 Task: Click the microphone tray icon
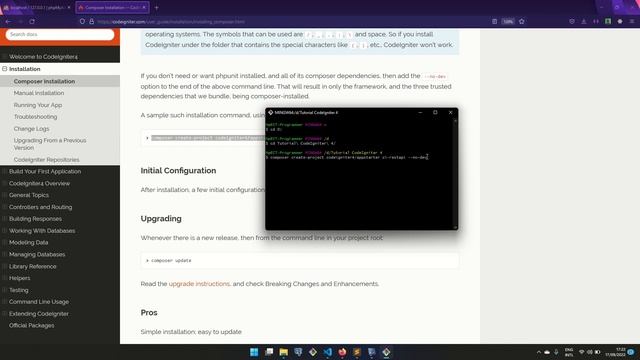tap(556, 352)
